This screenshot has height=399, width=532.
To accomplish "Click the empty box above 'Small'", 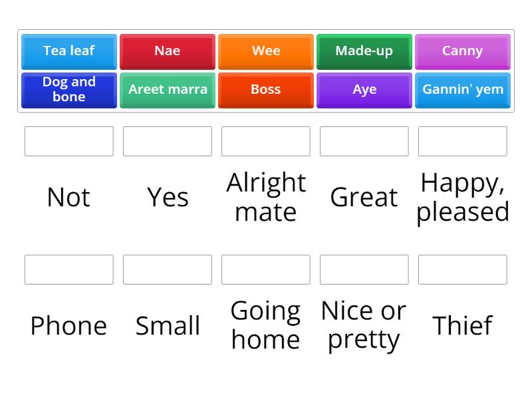I will point(167,269).
